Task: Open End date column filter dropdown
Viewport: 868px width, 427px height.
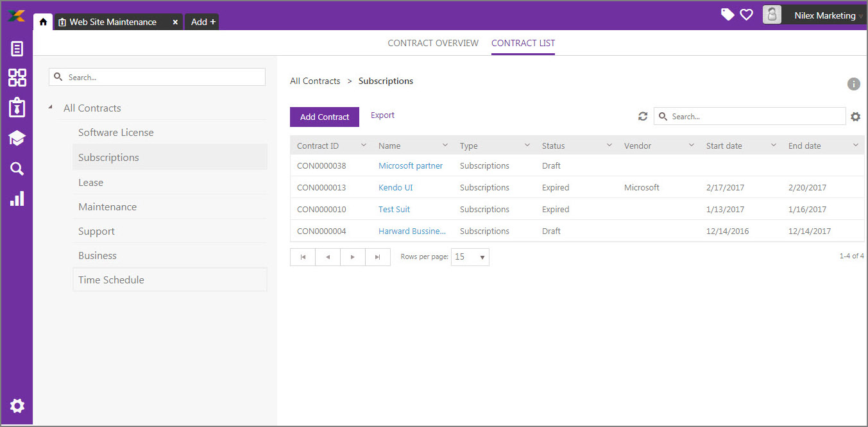Action: [856, 146]
